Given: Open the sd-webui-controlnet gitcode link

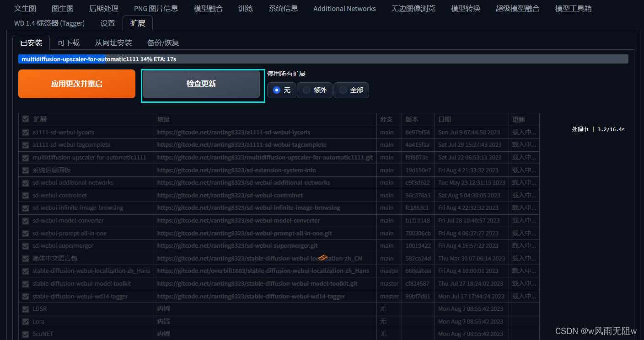Looking at the screenshot, I should click(x=230, y=195).
